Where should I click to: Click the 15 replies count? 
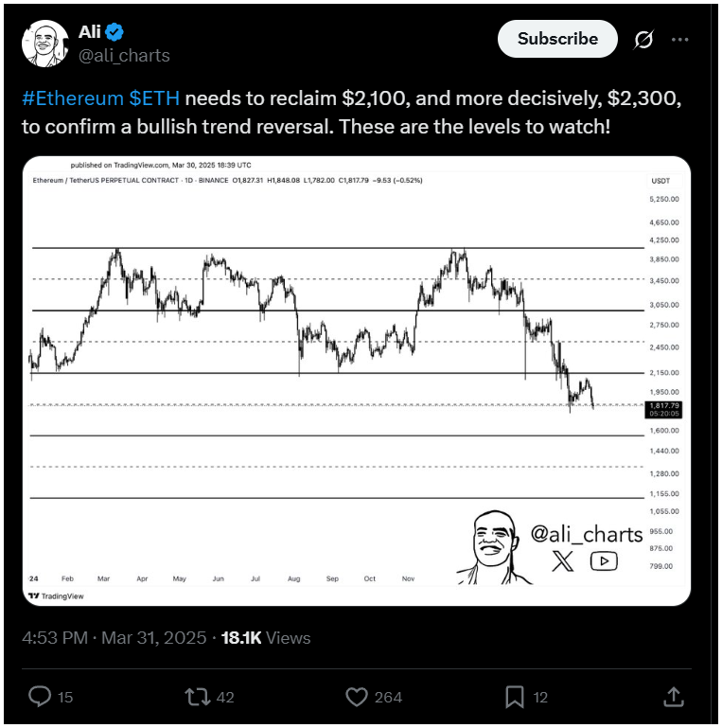click(65, 698)
